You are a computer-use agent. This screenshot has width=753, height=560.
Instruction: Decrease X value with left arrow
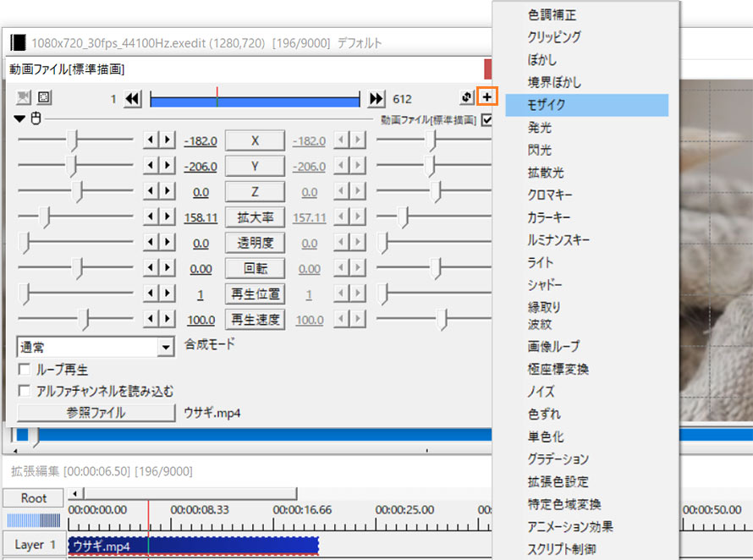151,140
